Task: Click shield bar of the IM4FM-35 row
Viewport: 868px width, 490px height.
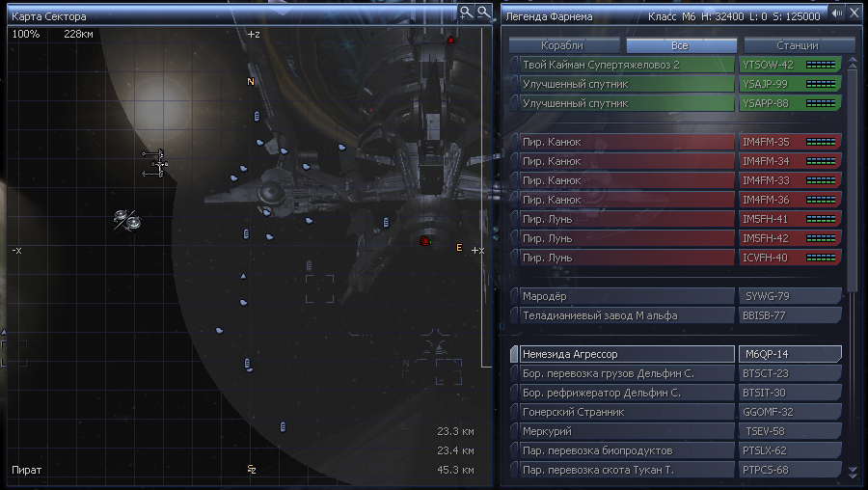Action: 821,143
